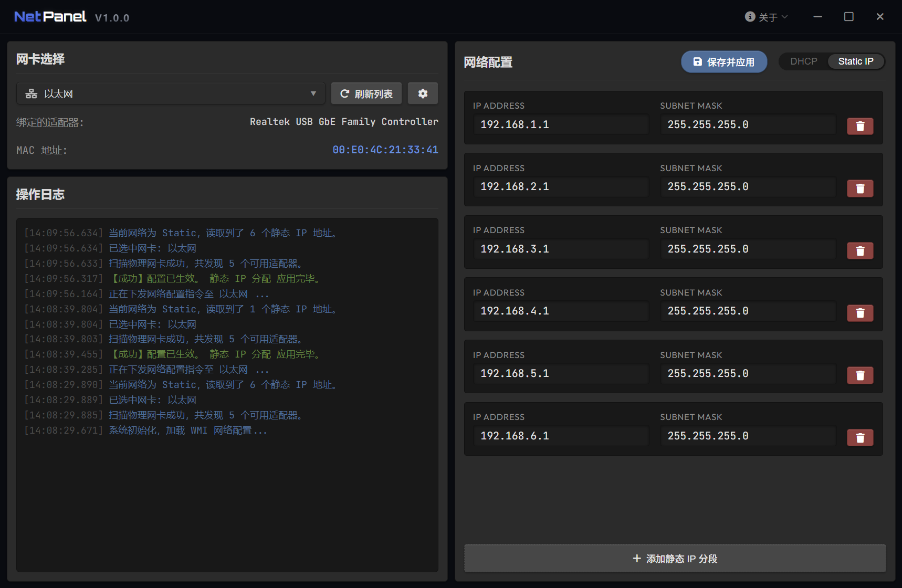Delete the 192.168.2.1 entry with trash icon
The height and width of the screenshot is (588, 902).
click(x=860, y=188)
